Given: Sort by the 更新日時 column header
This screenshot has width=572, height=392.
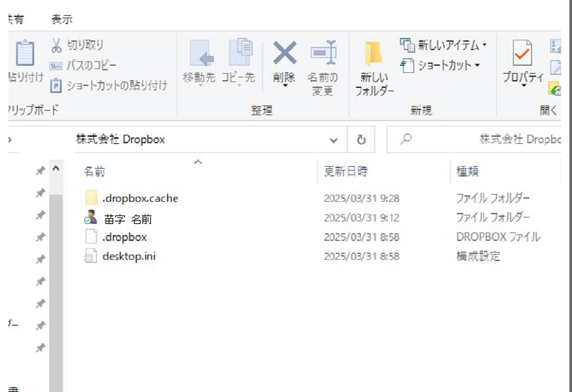Looking at the screenshot, I should pos(346,171).
